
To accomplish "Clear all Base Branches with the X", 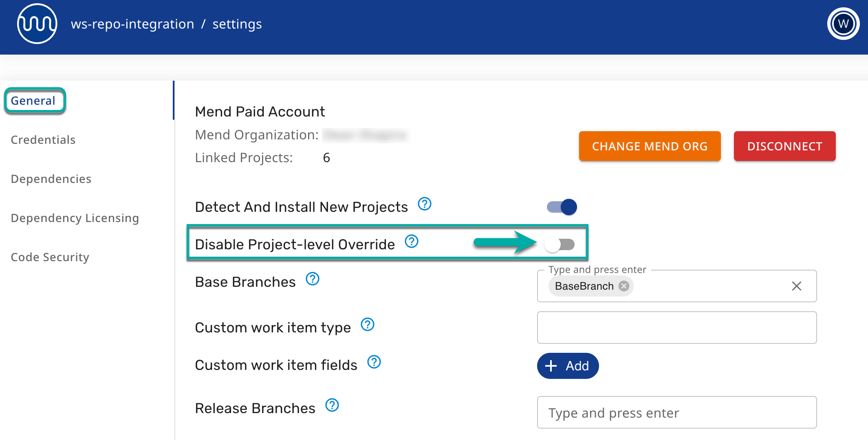I will coord(796,286).
